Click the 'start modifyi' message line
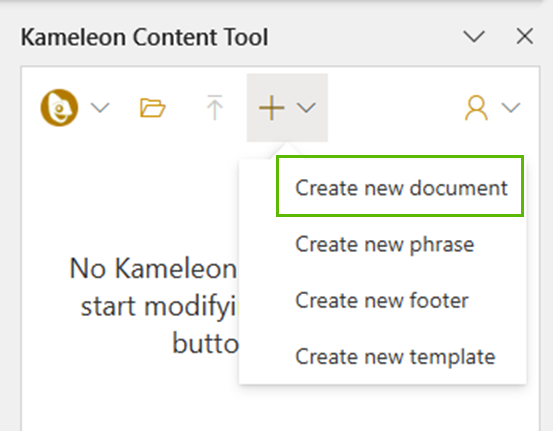This screenshot has height=431, width=553. (158, 306)
